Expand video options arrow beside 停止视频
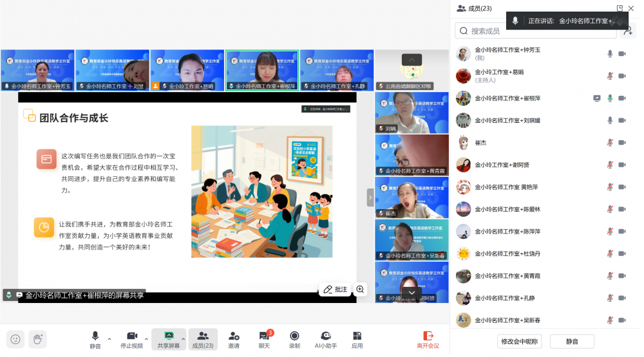The height and width of the screenshot is (357, 644). [146, 338]
